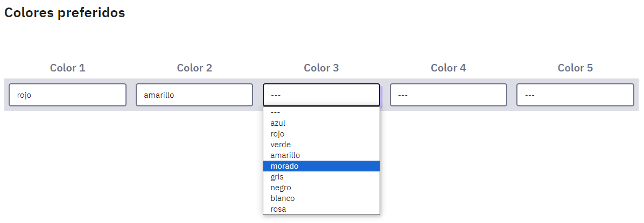
Task: Select verde from the color options
Action: pyautogui.click(x=321, y=145)
